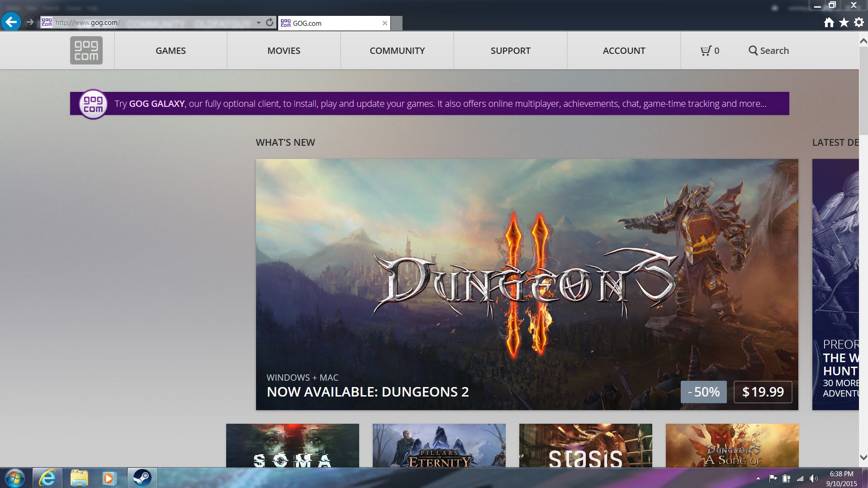Close the GOG.com browser tab
The image size is (868, 488).
click(385, 23)
